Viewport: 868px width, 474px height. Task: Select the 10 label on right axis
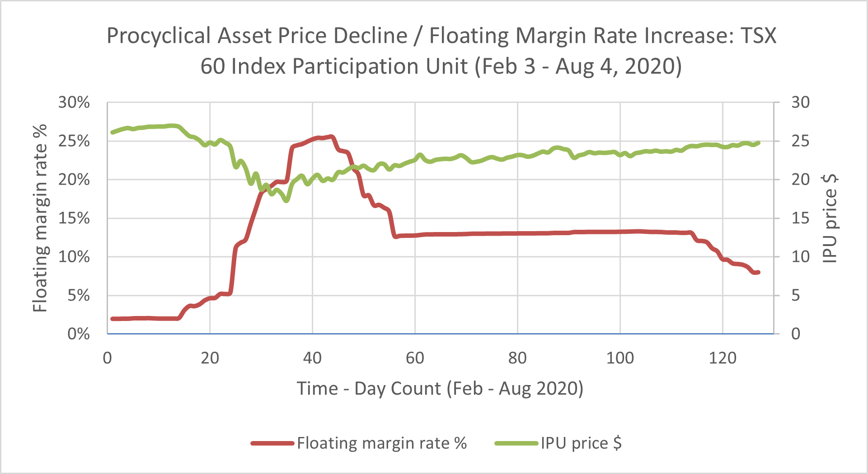tap(800, 257)
